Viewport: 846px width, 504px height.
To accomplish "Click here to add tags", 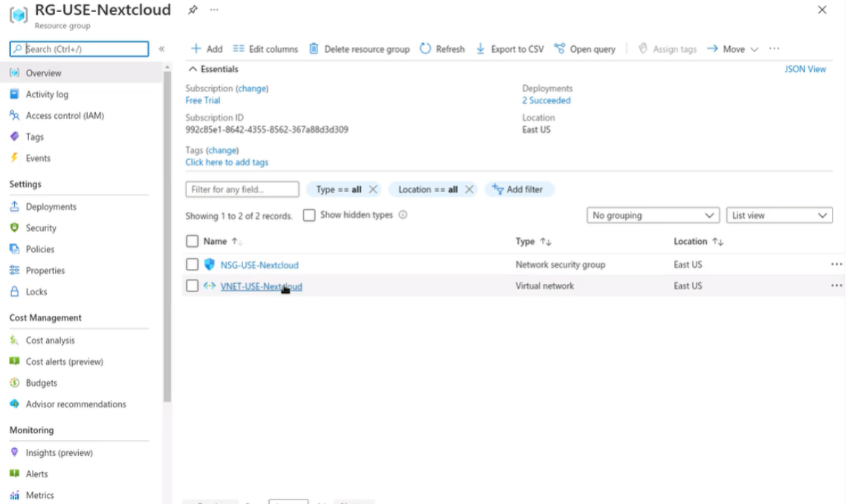I will [x=227, y=162].
